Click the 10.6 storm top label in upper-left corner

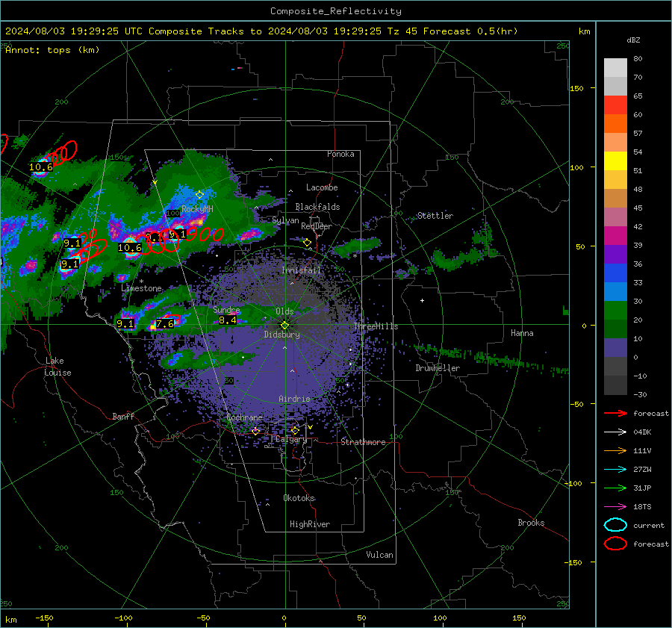(41, 167)
